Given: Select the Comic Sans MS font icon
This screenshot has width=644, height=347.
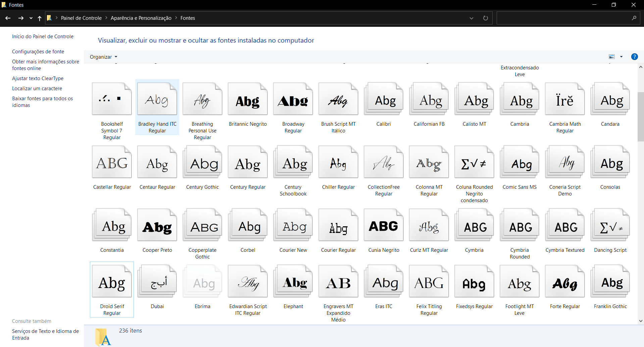Looking at the screenshot, I should (x=519, y=162).
